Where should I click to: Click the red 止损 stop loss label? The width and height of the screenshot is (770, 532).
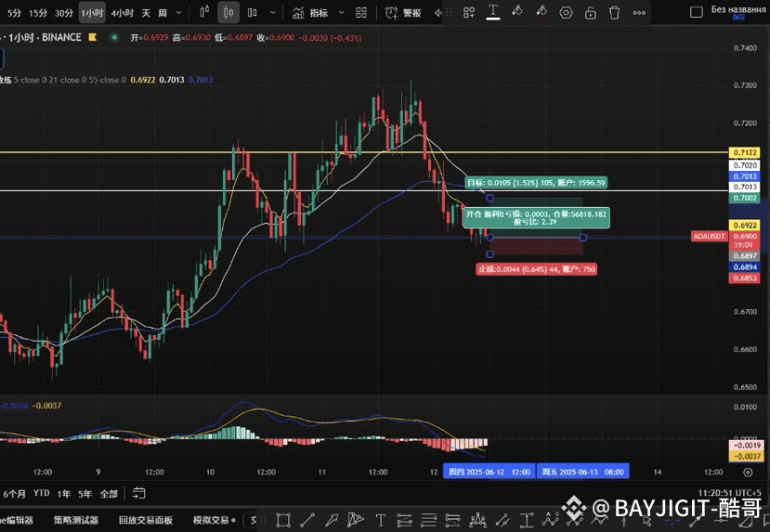[x=537, y=269]
